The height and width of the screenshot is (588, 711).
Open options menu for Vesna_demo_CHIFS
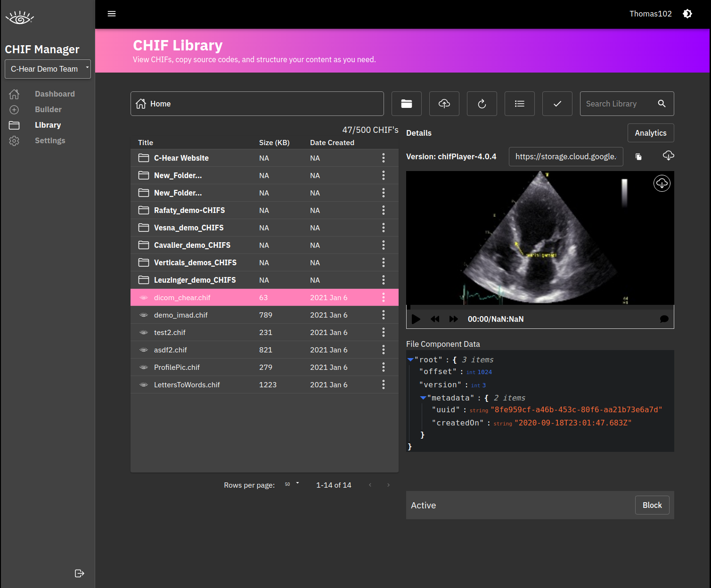pos(384,228)
